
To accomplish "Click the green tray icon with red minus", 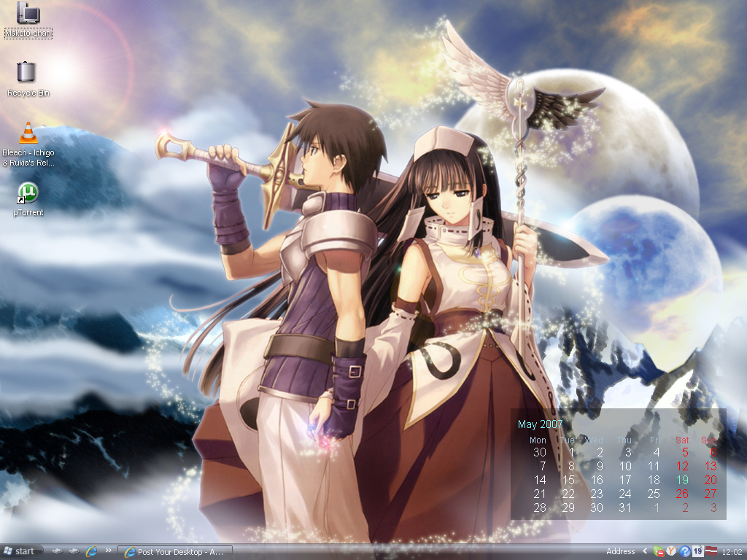I will [659, 551].
